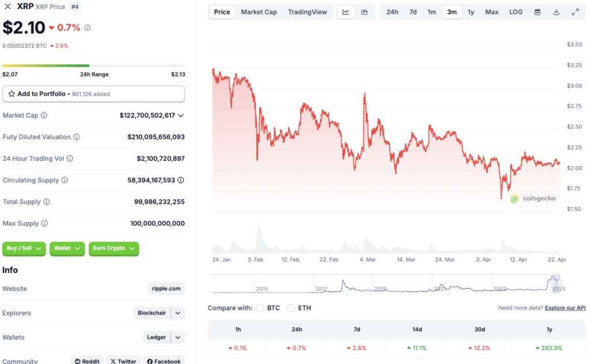
Task: Expand the Blockchain explorers dropdown arrow
Action: [x=178, y=313]
